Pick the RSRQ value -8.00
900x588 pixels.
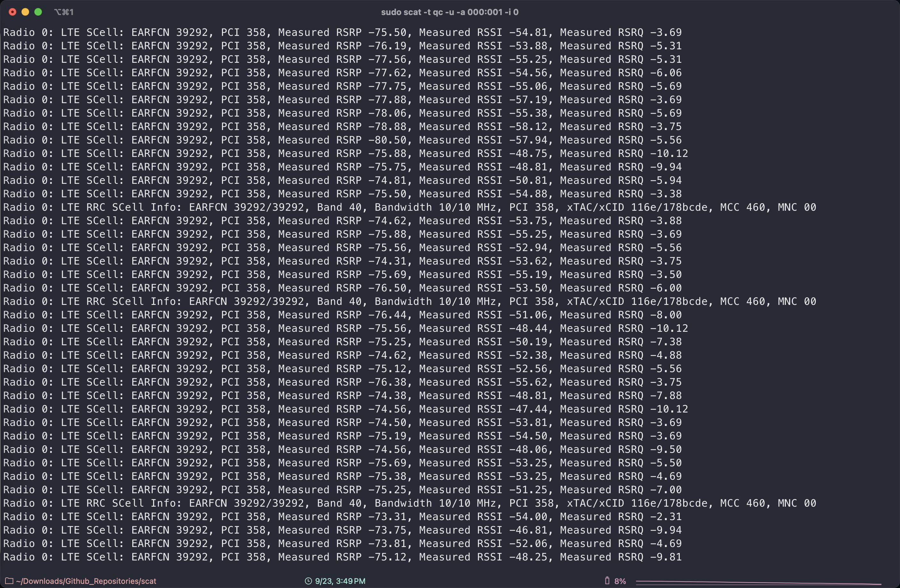[x=666, y=315]
